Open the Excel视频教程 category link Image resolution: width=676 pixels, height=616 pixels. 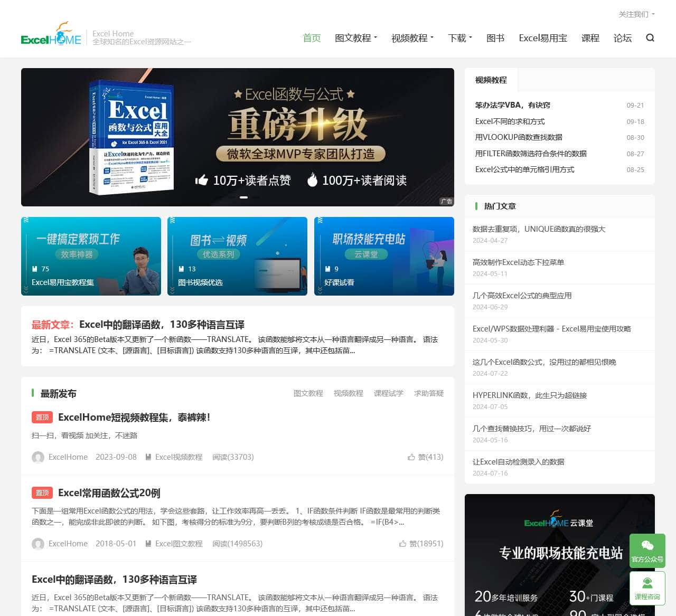click(179, 457)
